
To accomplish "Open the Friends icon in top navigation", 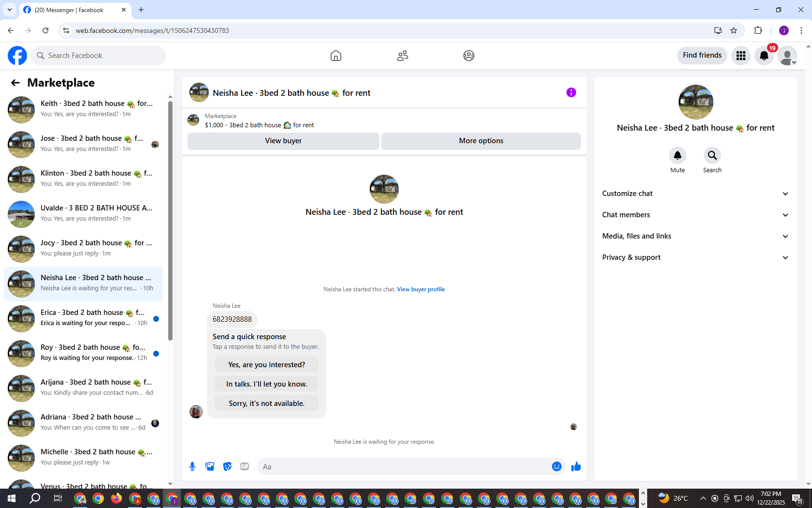I will click(x=403, y=56).
